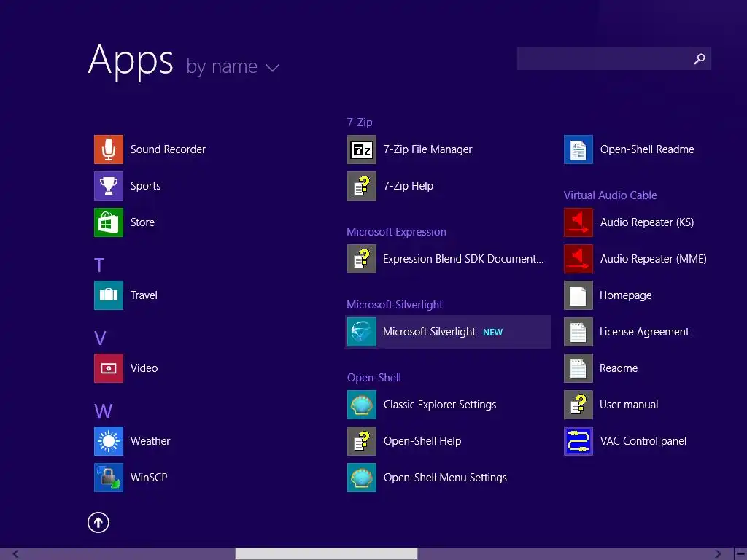Open the Open-Shell Readme document icon
747x560 pixels.
(578, 149)
